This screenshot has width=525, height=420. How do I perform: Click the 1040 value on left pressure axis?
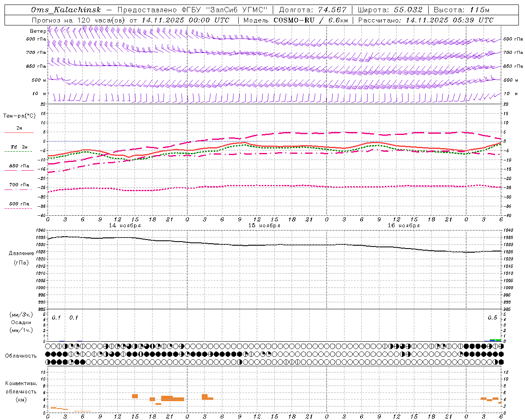[x=41, y=231]
